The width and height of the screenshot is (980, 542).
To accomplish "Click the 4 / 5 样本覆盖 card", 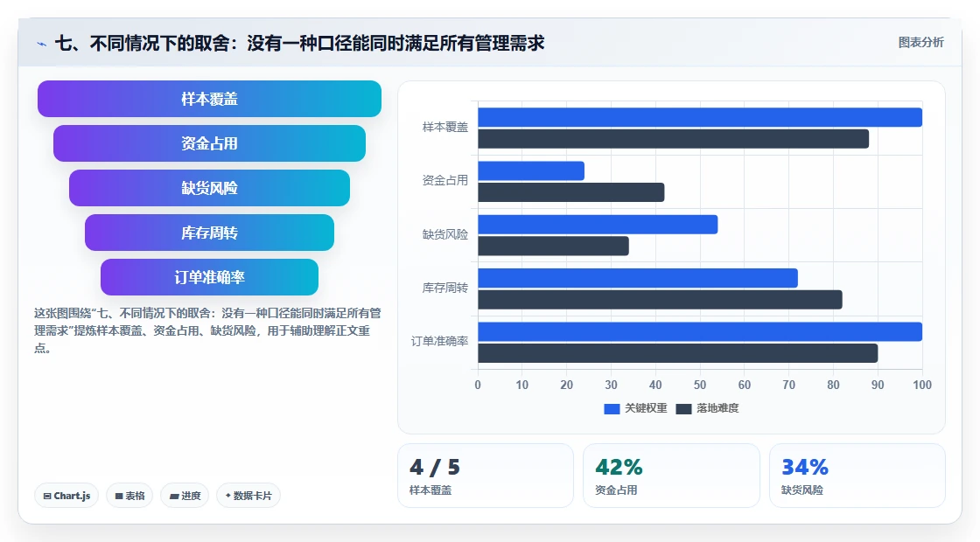I will click(x=486, y=476).
